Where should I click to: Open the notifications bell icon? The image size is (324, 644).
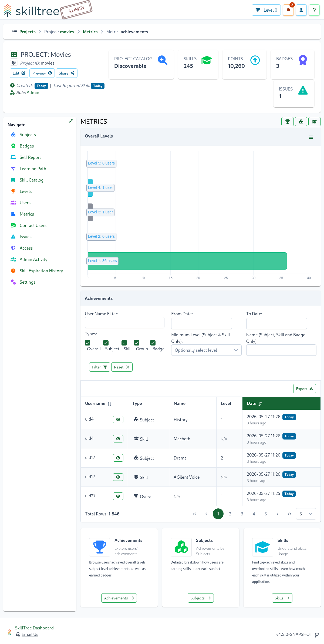click(x=288, y=10)
